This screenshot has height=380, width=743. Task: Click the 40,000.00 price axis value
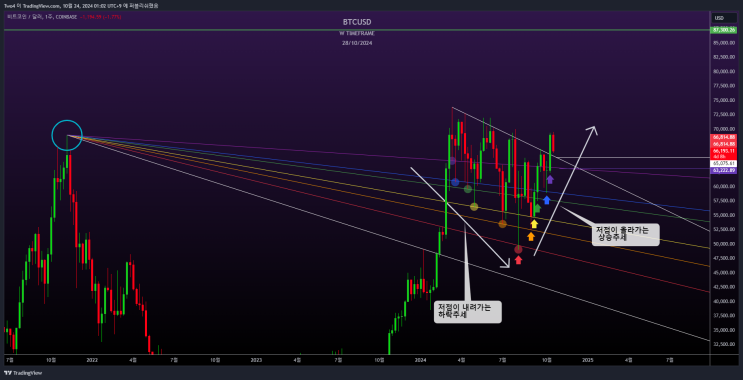(724, 301)
